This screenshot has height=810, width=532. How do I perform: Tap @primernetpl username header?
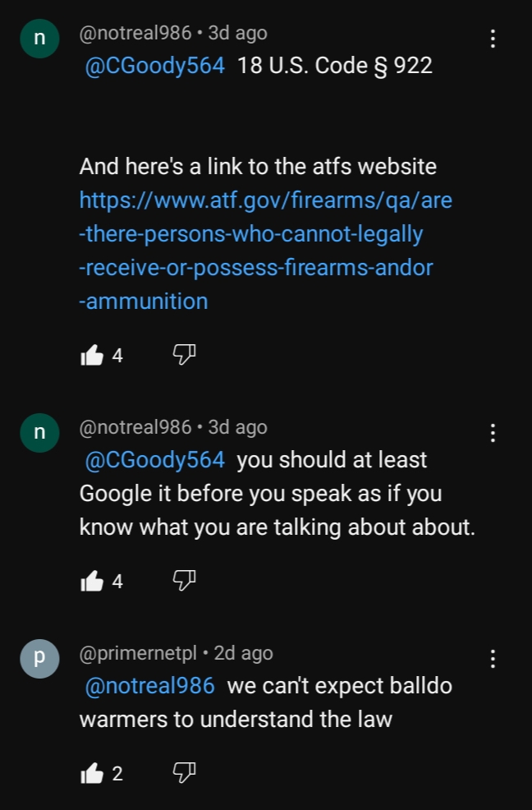click(138, 653)
